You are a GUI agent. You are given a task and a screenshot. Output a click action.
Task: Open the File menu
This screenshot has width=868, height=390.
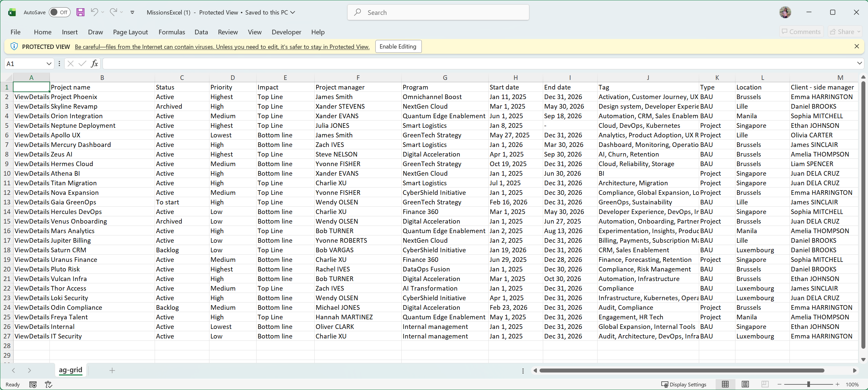pyautogui.click(x=15, y=32)
